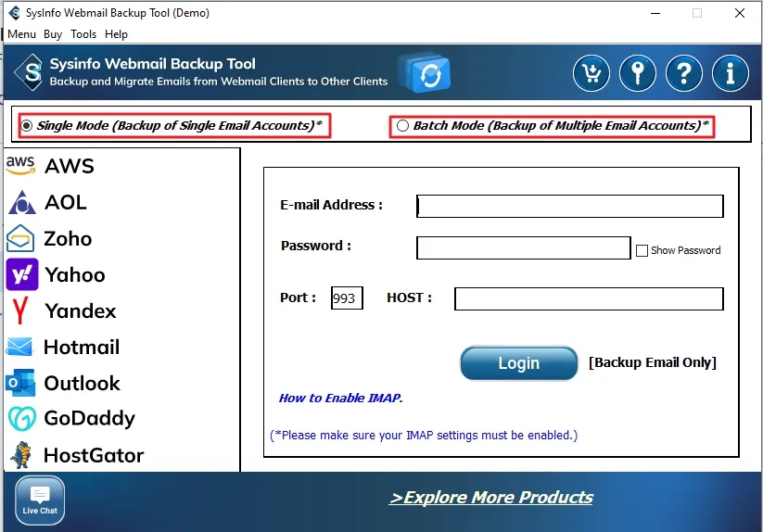Select the GoDaddy heart icon

coord(22,419)
